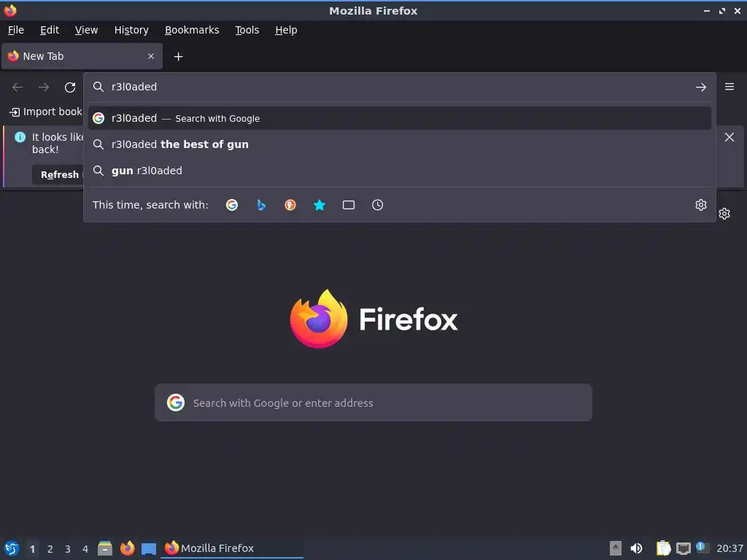Search history using the clock icon
Image resolution: width=747 pixels, height=560 pixels.
point(377,205)
